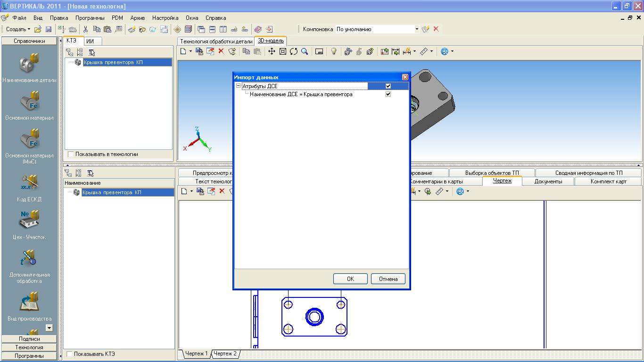Open dropdown beside KOMPAS icon in Чертеж toolbar
644x362 pixels.
(468, 191)
